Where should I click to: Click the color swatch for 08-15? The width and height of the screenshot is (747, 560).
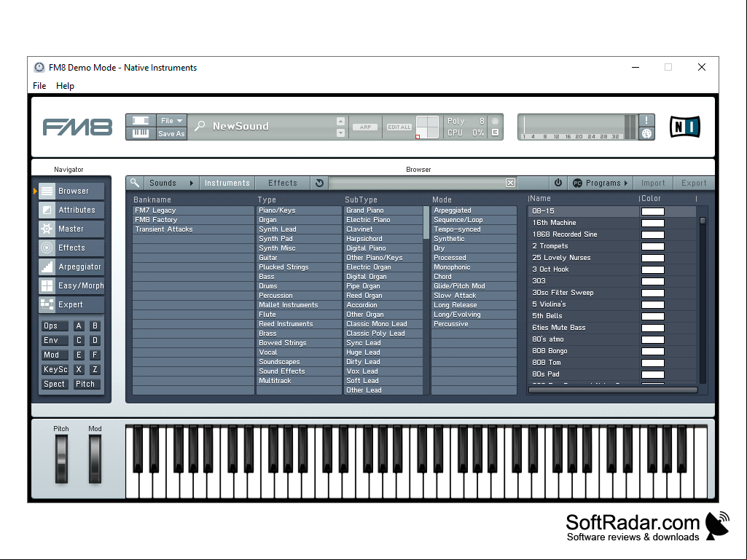tap(653, 211)
